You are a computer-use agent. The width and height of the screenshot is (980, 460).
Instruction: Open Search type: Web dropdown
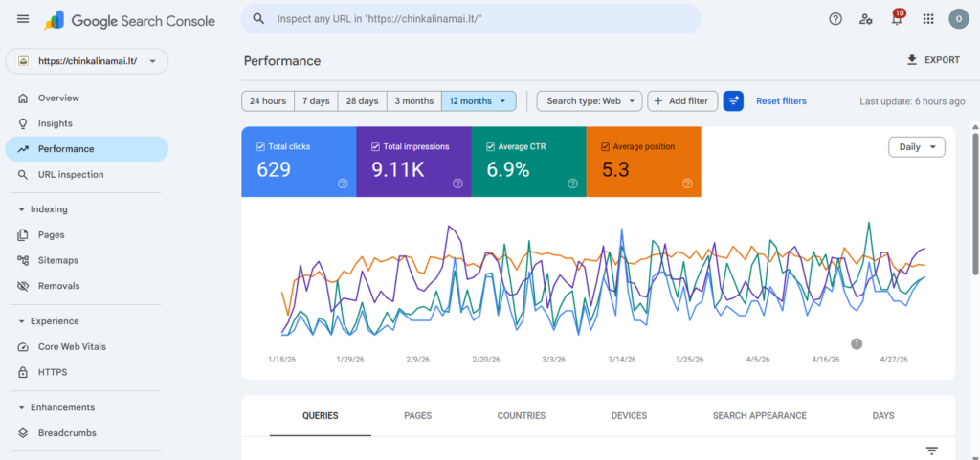[590, 101]
